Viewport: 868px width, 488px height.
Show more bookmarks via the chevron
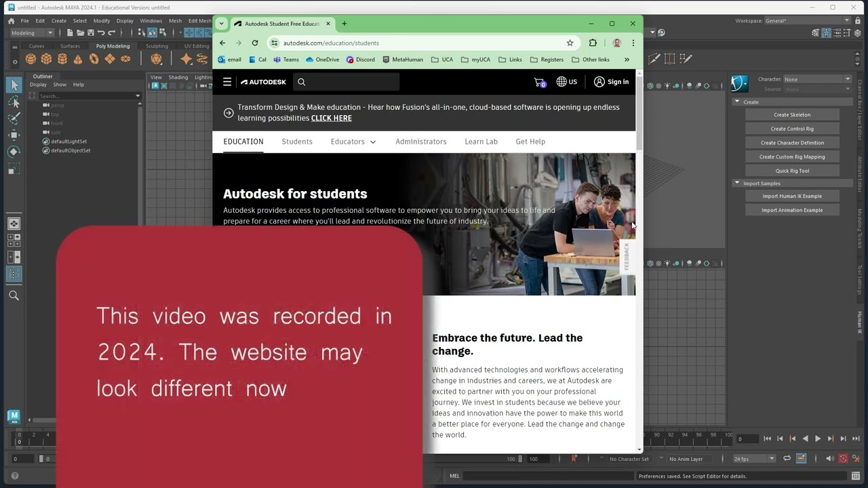[627, 60]
